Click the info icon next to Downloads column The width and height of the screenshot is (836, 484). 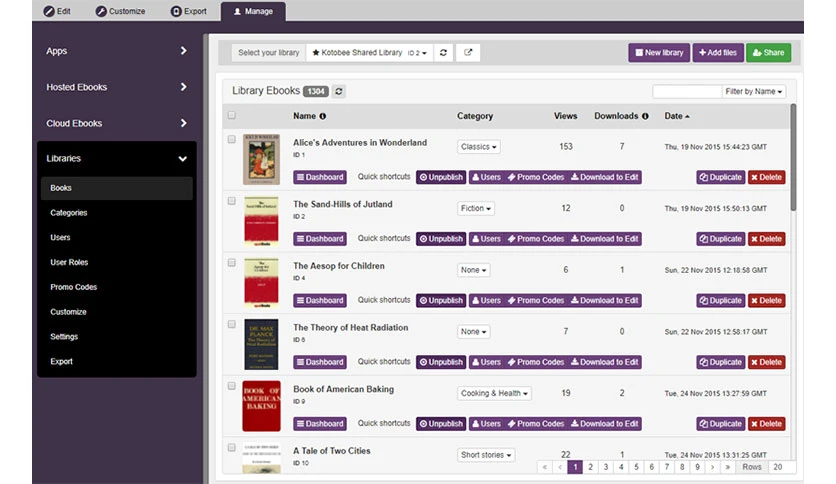click(645, 116)
